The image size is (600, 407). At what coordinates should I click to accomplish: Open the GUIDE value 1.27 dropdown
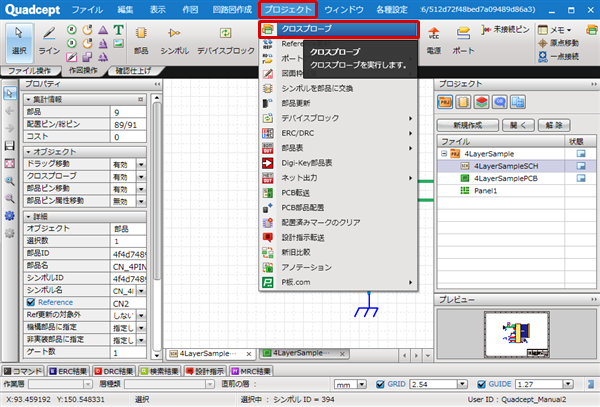point(568,384)
